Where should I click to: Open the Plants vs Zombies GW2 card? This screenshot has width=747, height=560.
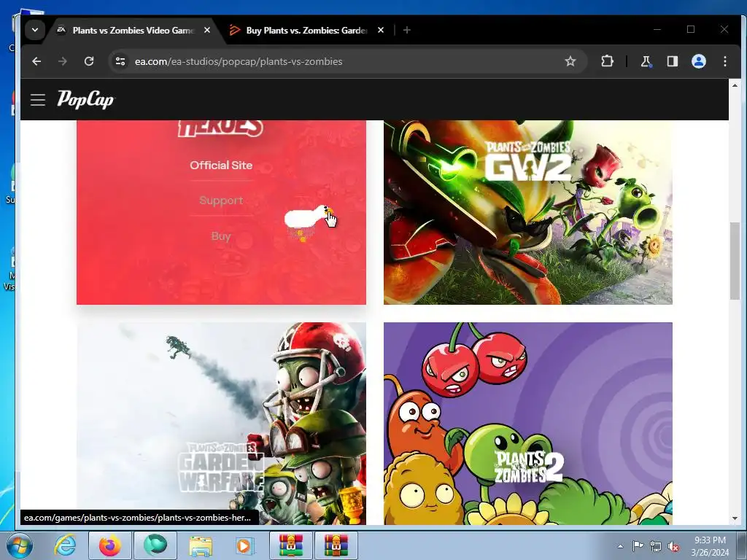click(528, 212)
